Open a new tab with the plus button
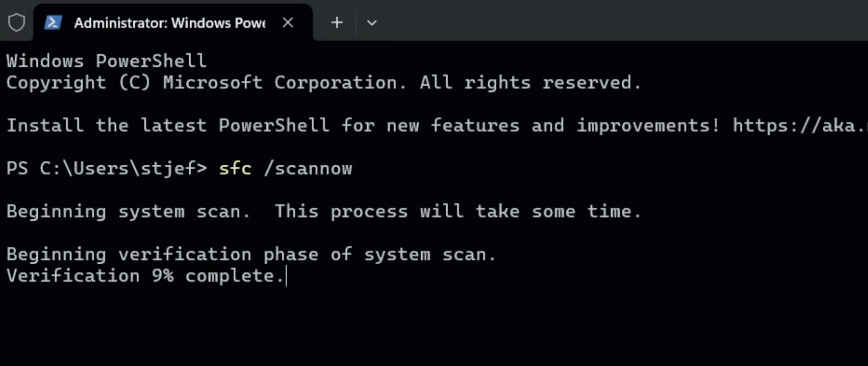Screen dimensions: 868x366 [x=337, y=23]
